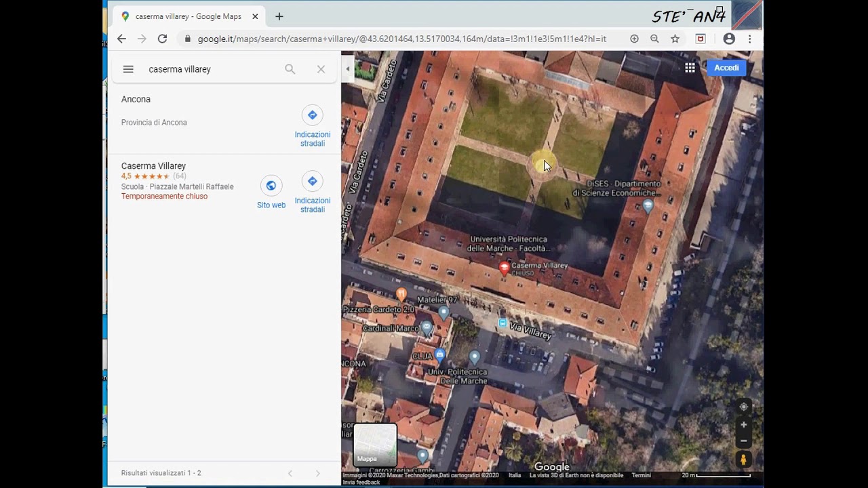Click the Street View pegman icon
The image size is (868, 488).
click(743, 460)
